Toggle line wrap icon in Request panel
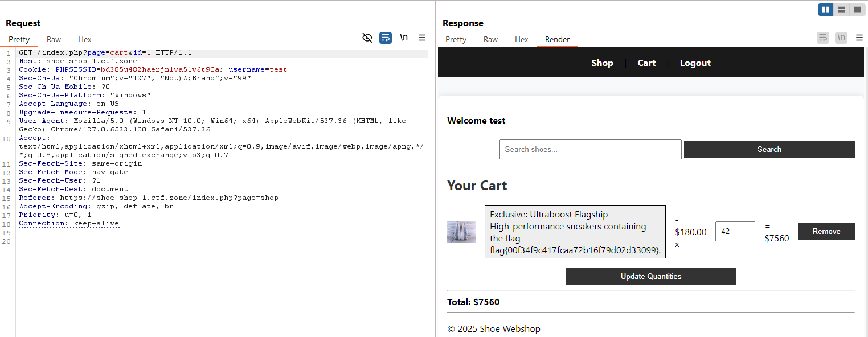 point(386,38)
